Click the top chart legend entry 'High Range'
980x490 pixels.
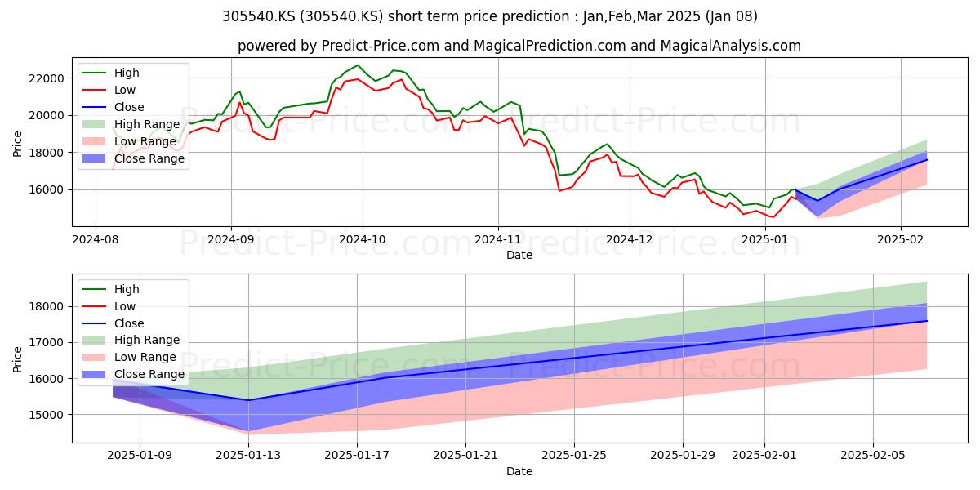pos(145,124)
